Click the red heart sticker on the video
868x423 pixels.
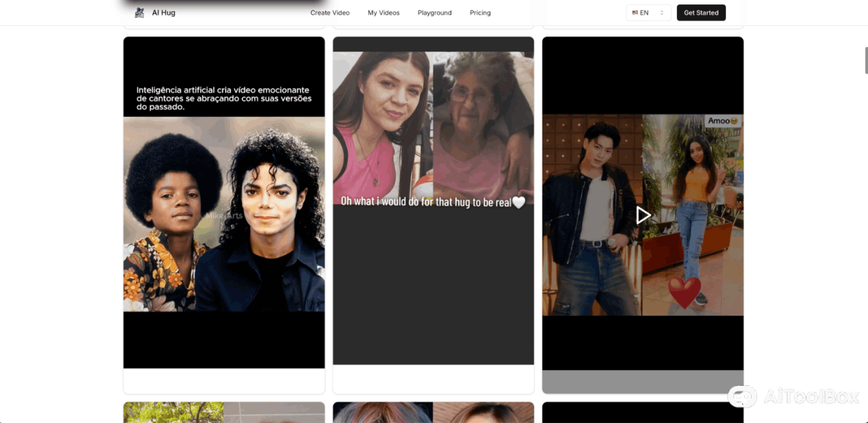[684, 292]
